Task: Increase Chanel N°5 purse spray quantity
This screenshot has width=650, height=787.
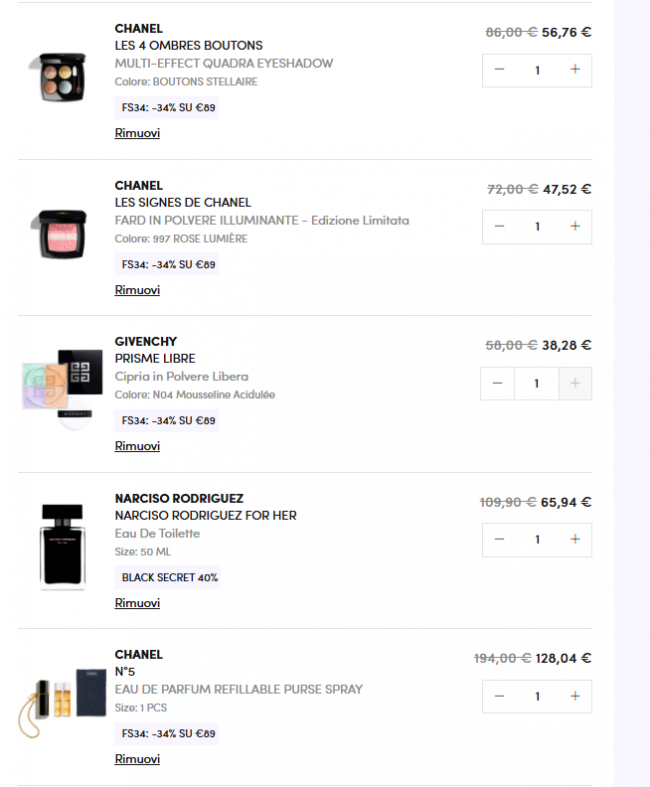Action: (x=575, y=696)
